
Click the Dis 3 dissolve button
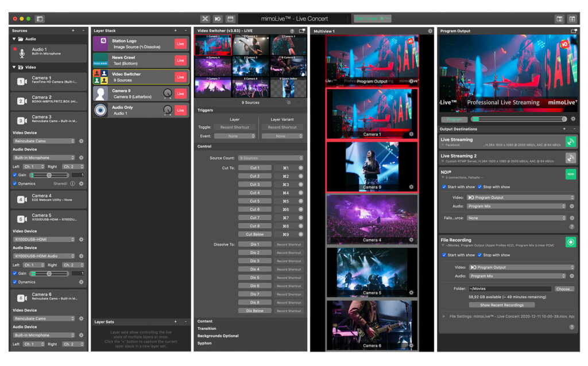[254, 261]
